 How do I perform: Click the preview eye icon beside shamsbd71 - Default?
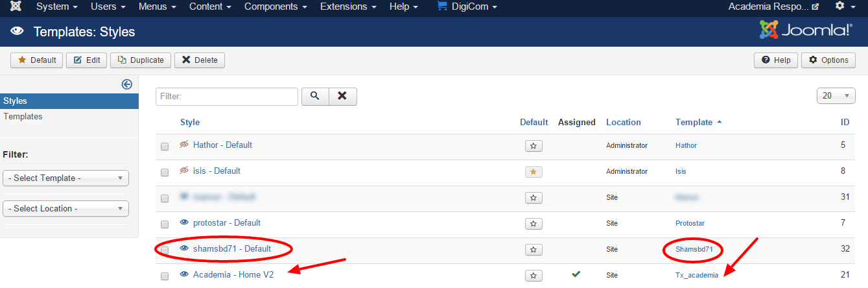click(184, 248)
